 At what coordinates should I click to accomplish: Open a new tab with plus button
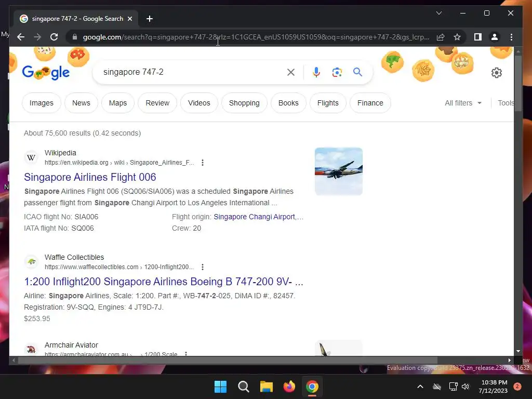tap(149, 19)
